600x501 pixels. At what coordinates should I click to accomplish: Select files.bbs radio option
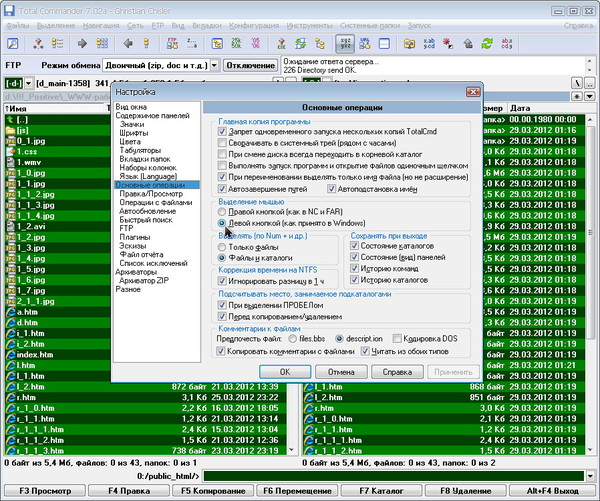pyautogui.click(x=293, y=338)
